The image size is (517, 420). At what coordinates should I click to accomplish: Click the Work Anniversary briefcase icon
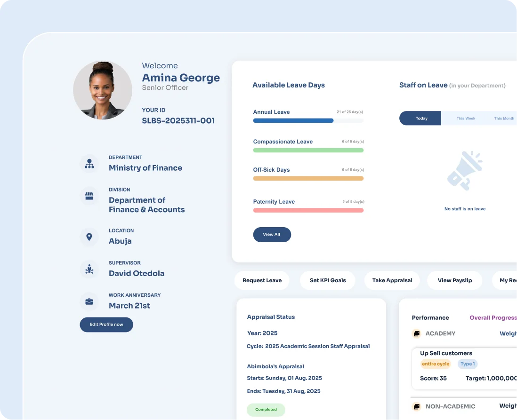pos(89,301)
